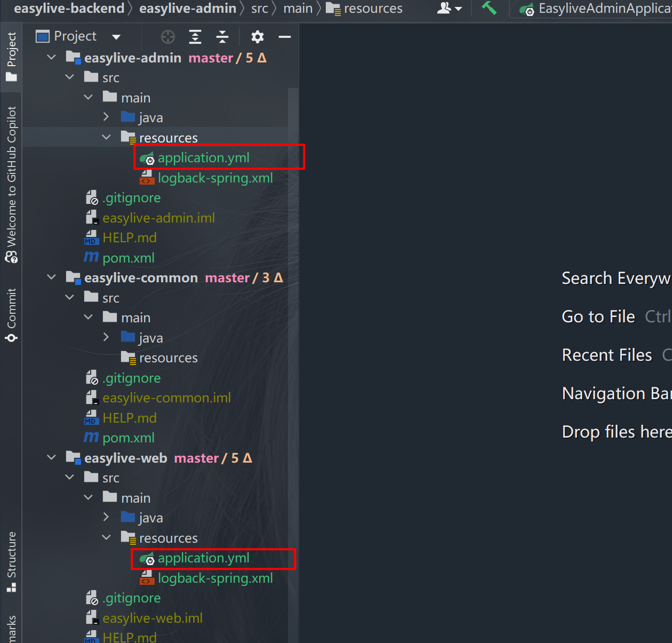Select logback-spring.xml in easylive-admin resources

tap(215, 178)
